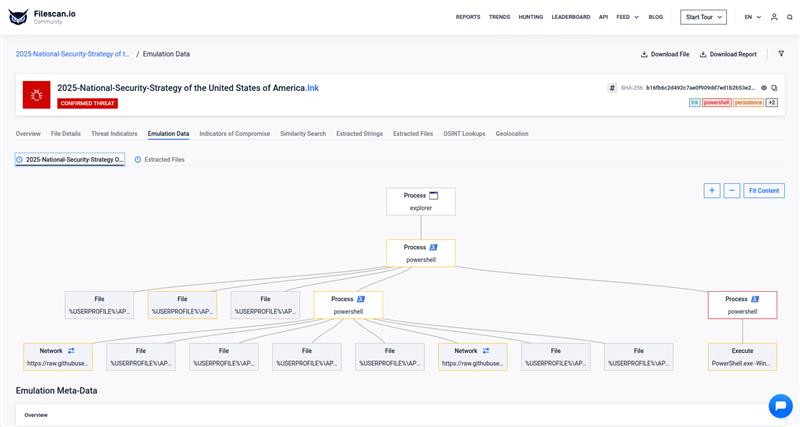Click the Fit Content button
The image size is (800, 427).
tap(764, 190)
